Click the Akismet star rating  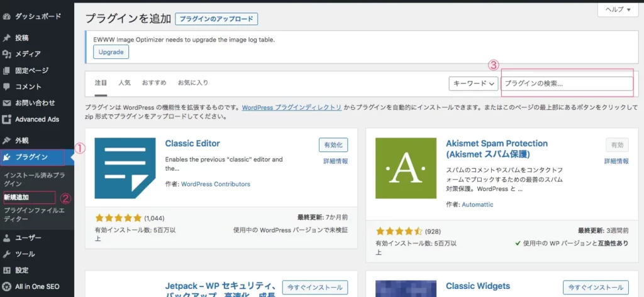tap(399, 231)
